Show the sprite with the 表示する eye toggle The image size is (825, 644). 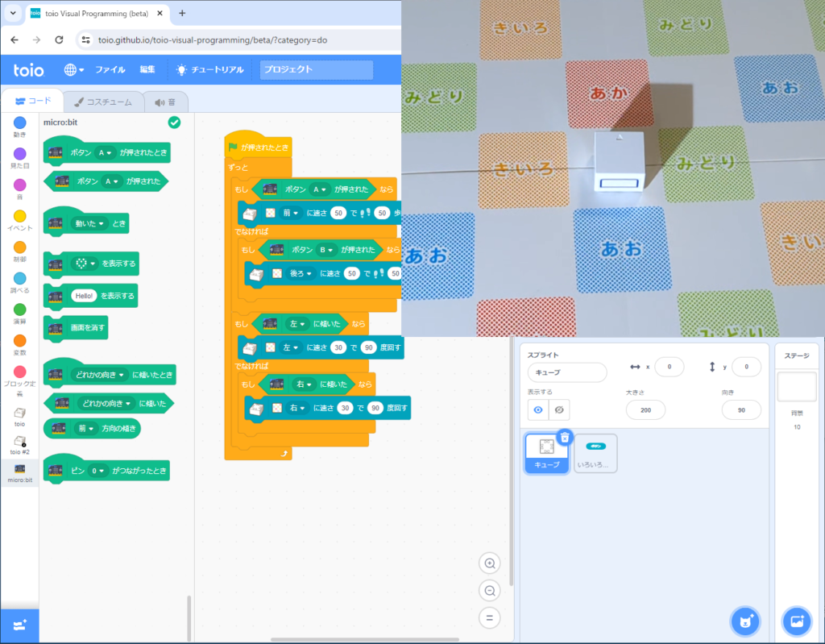[537, 409]
